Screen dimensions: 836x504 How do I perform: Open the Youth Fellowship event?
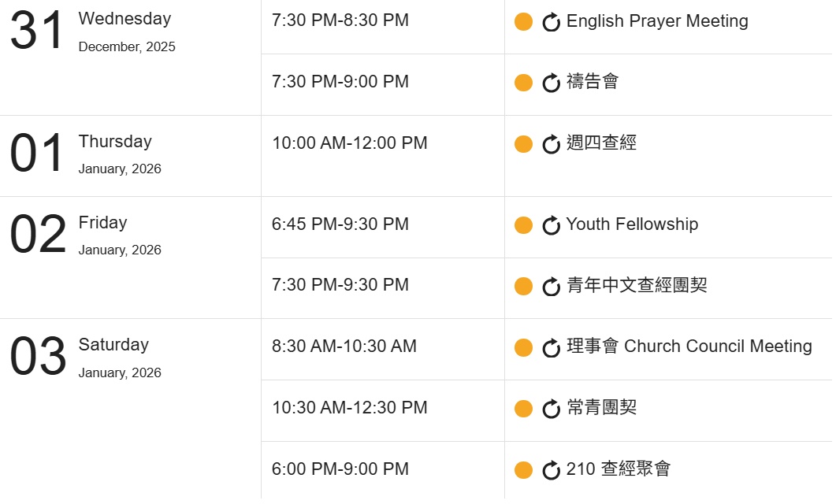pos(632,224)
